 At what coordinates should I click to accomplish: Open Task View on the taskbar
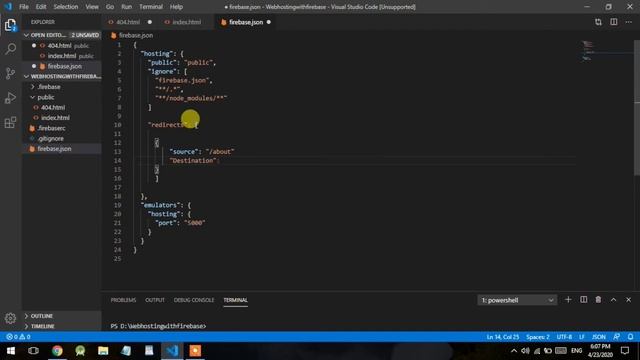pos(33,351)
